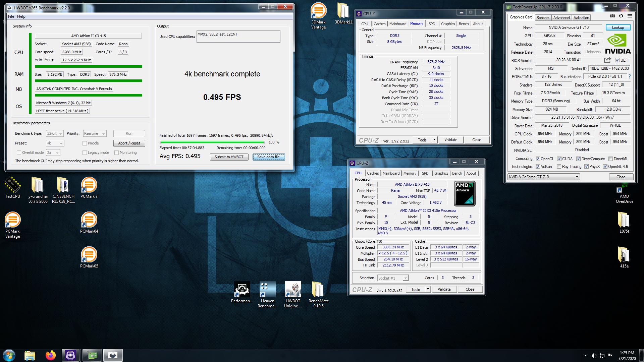Toggle the UEFI checkbox in GPU-Z
The width and height of the screenshot is (644, 362).
coord(617,60)
